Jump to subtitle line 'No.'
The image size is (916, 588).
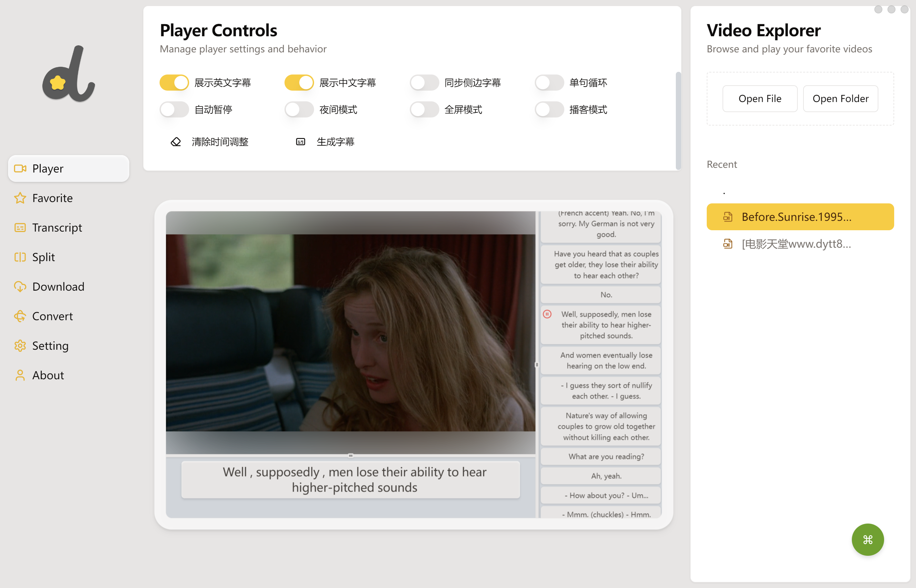[600, 295]
